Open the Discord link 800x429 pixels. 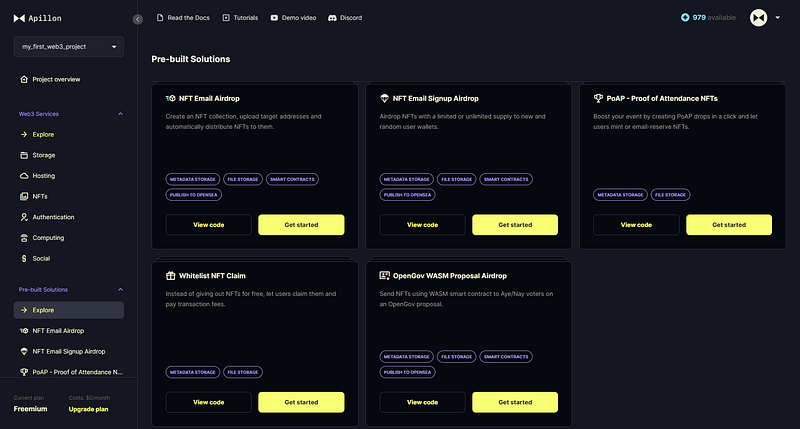point(345,18)
